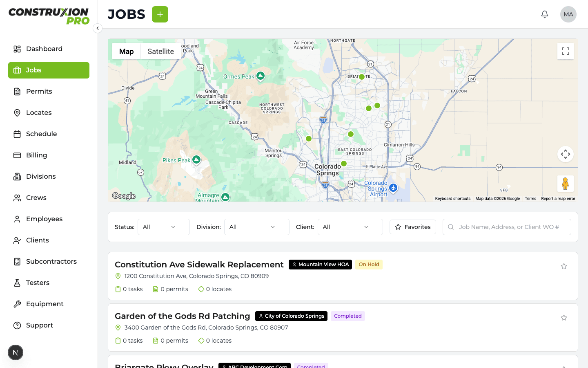Open the Permits page

pyautogui.click(x=49, y=92)
